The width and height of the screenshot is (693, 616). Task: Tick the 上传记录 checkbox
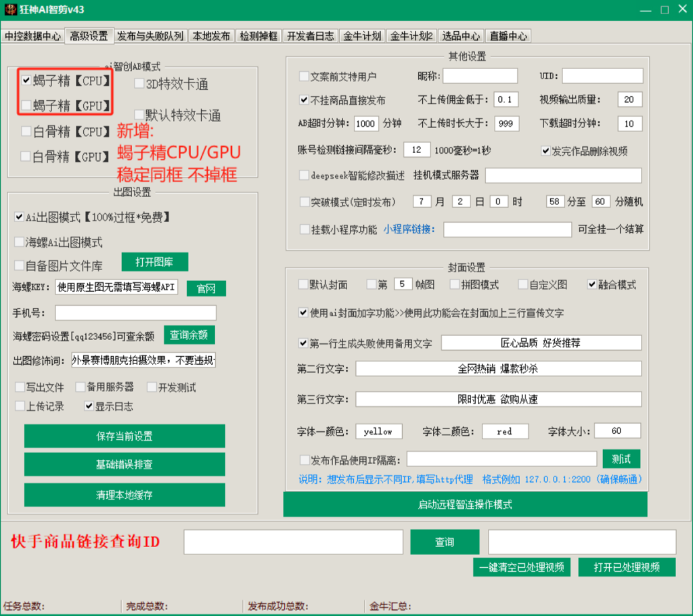20,405
